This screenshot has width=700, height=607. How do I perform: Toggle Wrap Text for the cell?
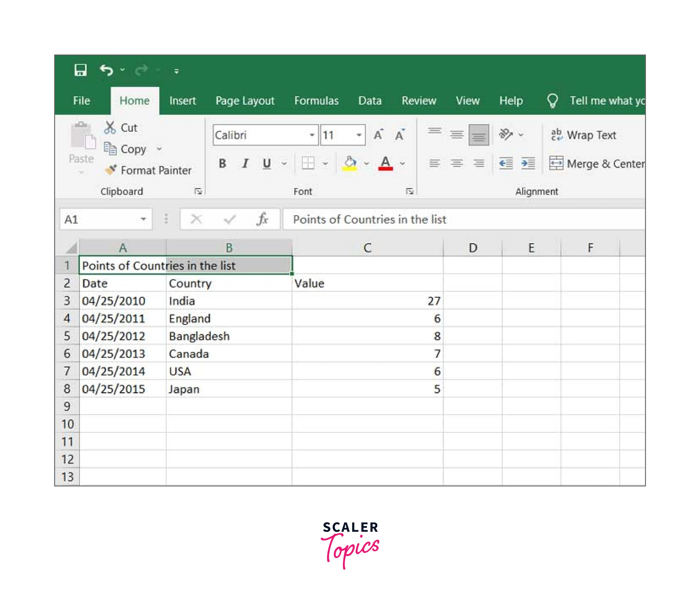pyautogui.click(x=583, y=135)
